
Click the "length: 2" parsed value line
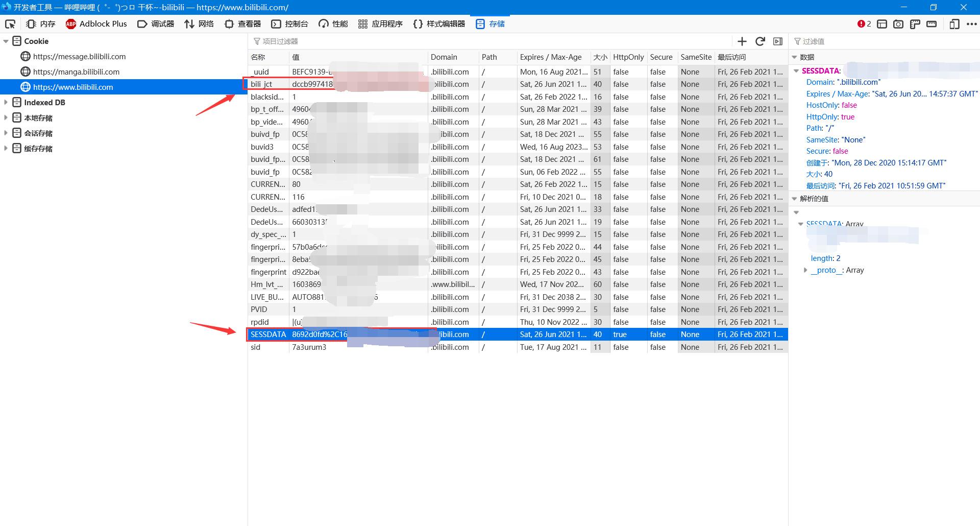coord(825,258)
